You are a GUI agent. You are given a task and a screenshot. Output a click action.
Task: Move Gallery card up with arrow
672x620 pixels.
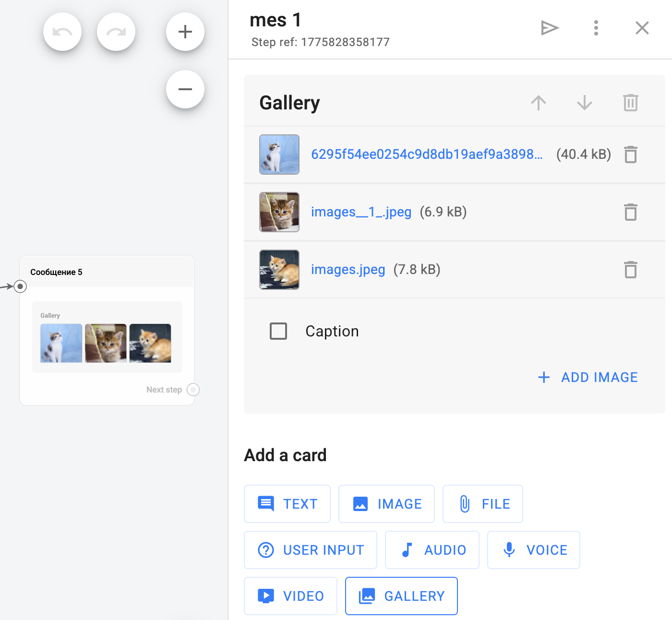(539, 103)
